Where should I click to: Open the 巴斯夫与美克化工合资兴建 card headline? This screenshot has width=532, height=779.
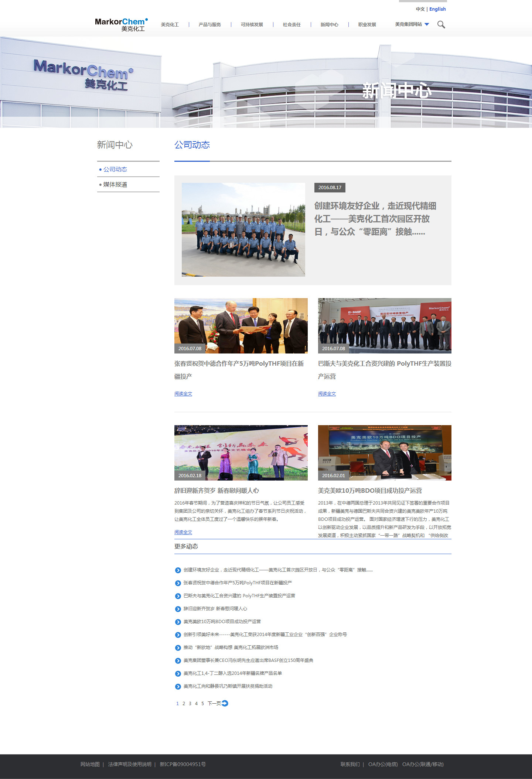[x=385, y=370]
